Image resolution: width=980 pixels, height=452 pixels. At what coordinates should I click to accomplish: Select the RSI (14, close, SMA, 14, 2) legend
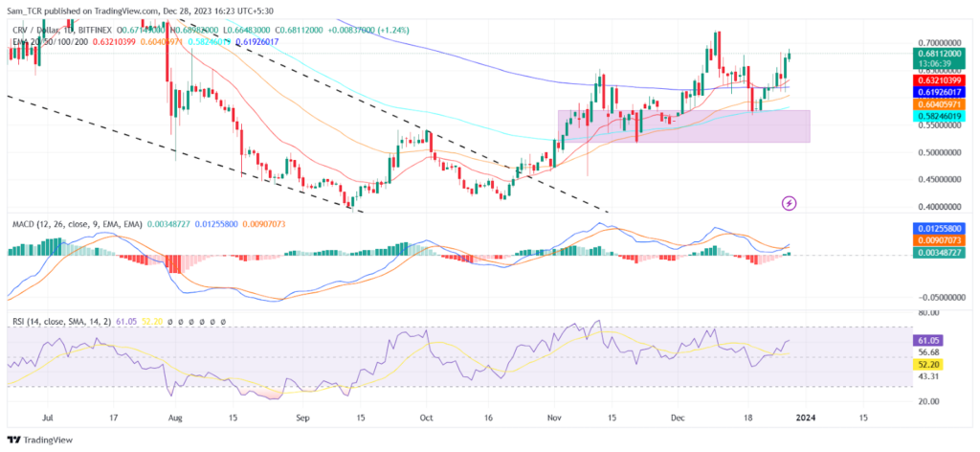tap(62, 322)
